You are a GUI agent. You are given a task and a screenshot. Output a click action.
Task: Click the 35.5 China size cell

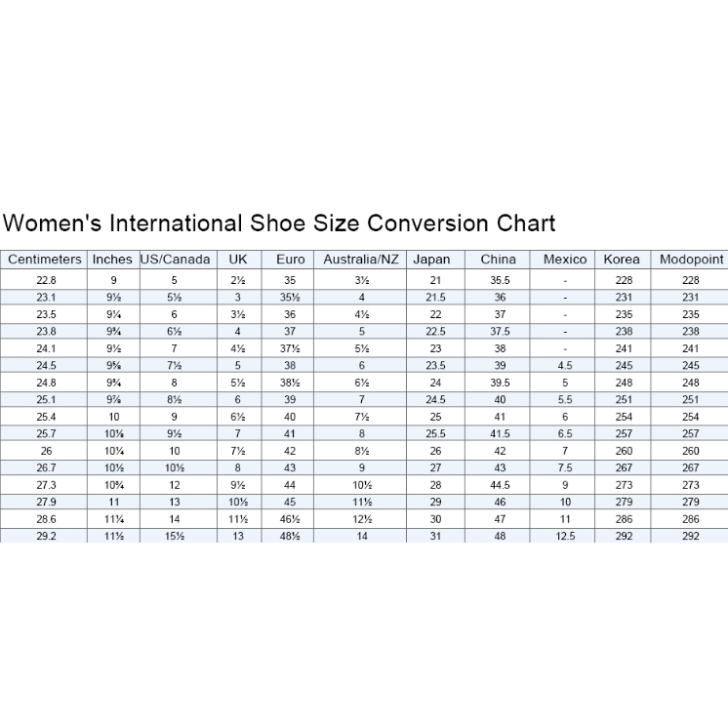click(x=500, y=280)
